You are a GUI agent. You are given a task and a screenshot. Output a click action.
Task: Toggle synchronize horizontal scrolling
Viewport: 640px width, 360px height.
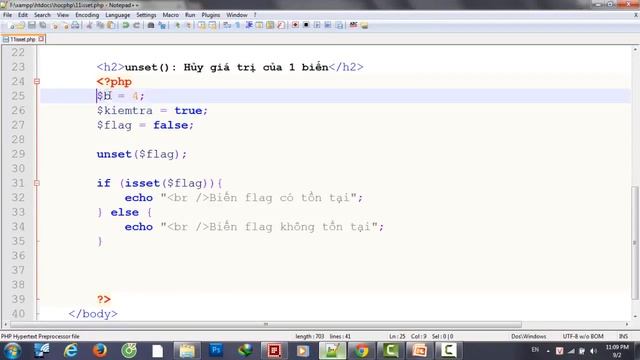[212, 25]
